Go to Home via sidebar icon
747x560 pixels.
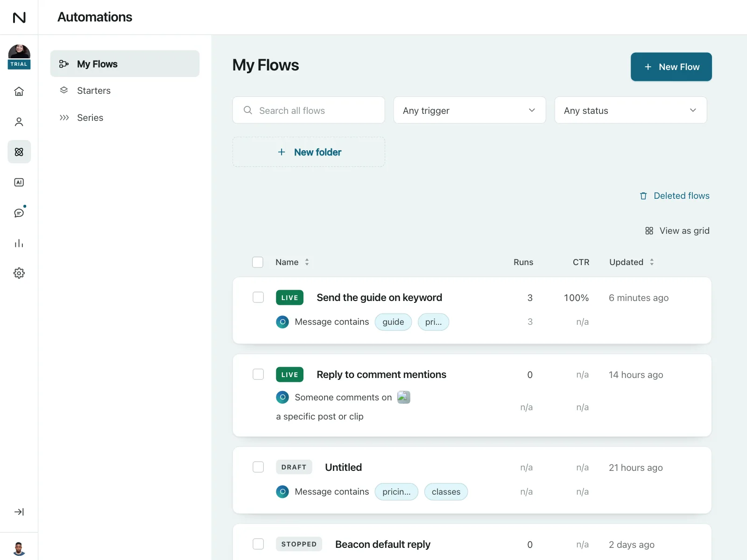(x=19, y=91)
